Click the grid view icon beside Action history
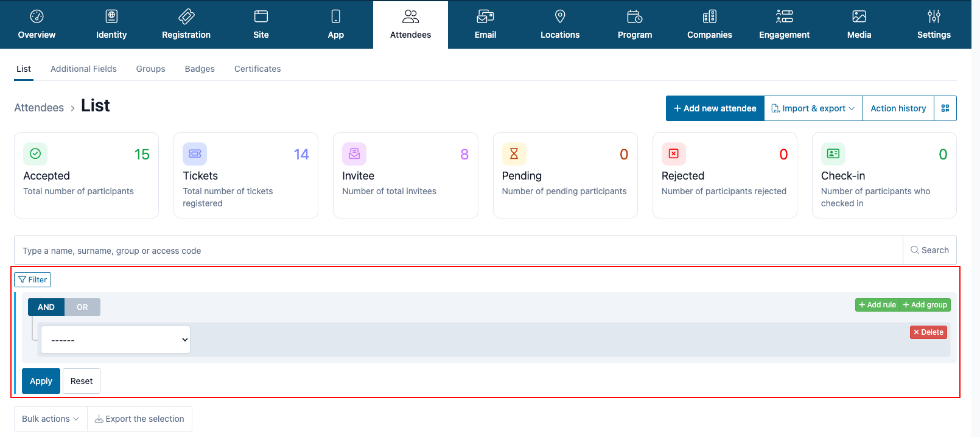This screenshot has width=980, height=437. (945, 108)
